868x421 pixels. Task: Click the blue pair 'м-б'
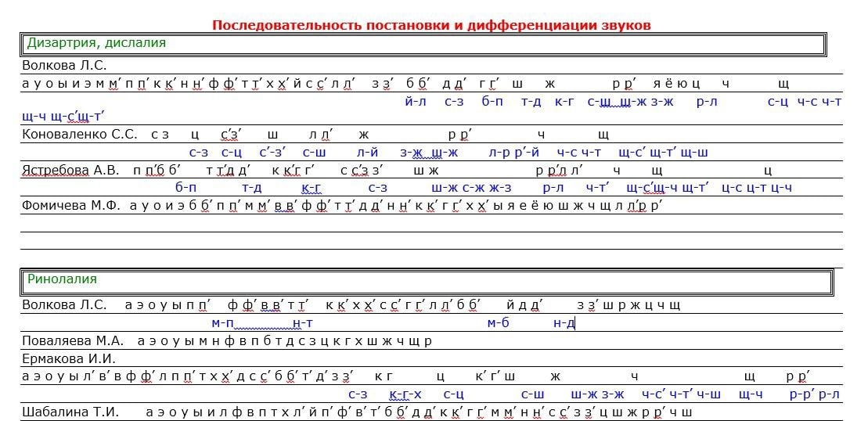pos(498,323)
